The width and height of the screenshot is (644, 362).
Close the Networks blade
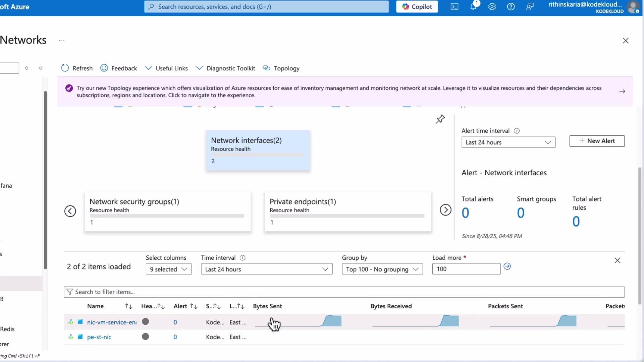pyautogui.click(x=626, y=41)
